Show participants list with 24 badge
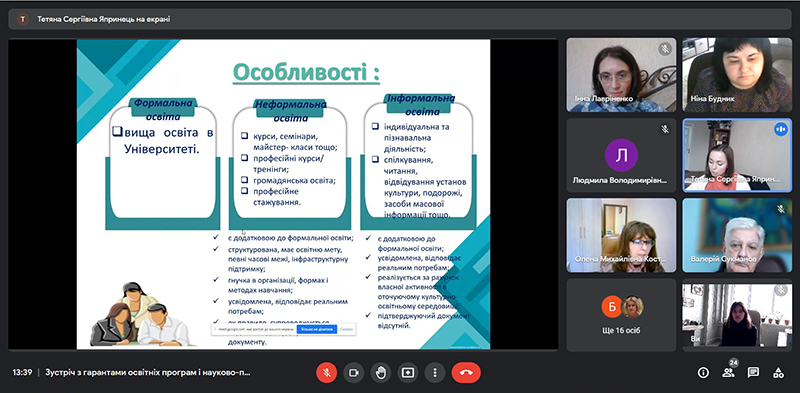Screen dimensions: 800x393 coord(729,372)
